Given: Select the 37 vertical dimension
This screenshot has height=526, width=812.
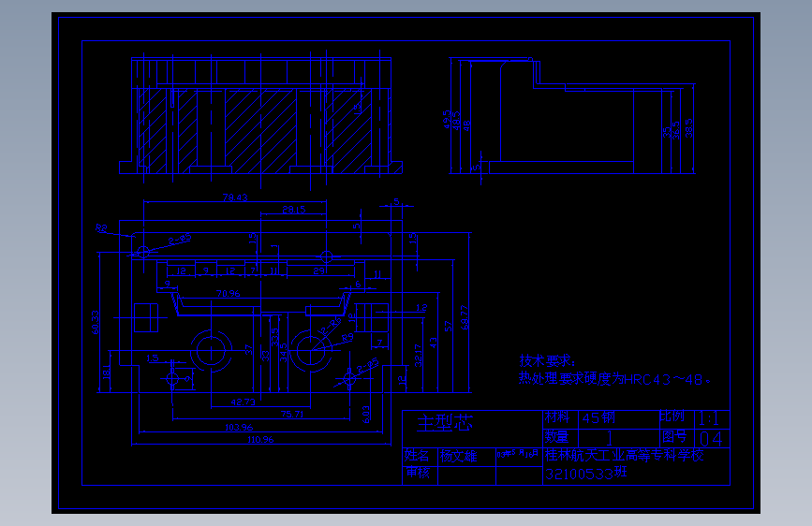Looking at the screenshot, I should (249, 350).
